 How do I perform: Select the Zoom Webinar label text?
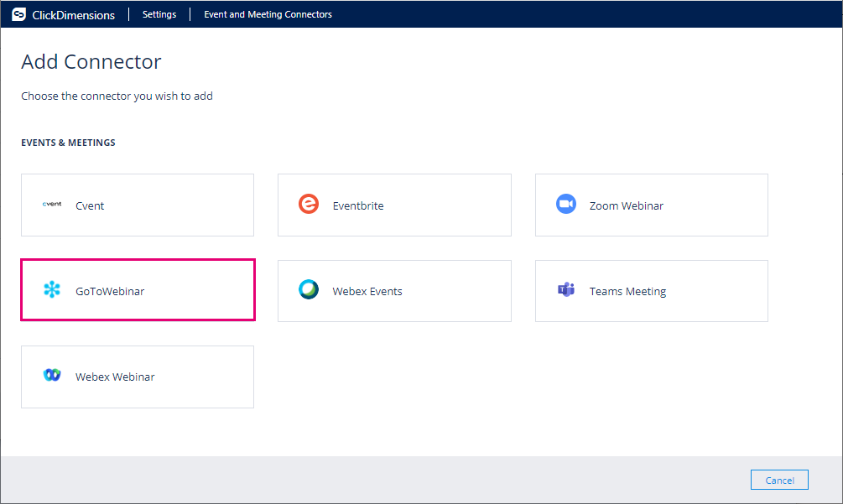point(627,205)
